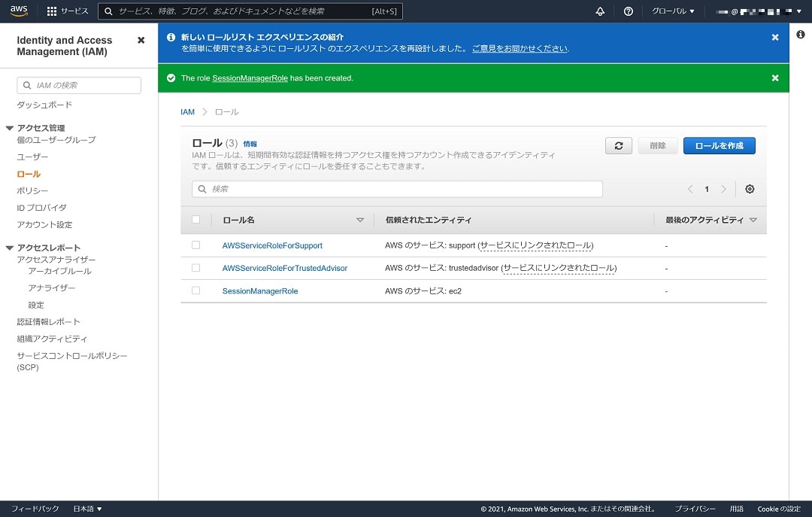Focus the top AWS services search bar
Screen dimensions: 812x517
(x=250, y=11)
